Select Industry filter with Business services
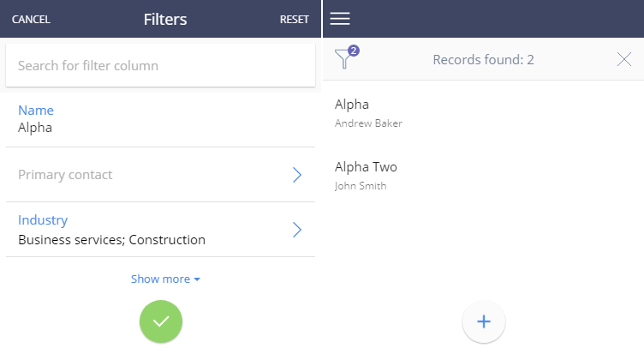 click(161, 230)
